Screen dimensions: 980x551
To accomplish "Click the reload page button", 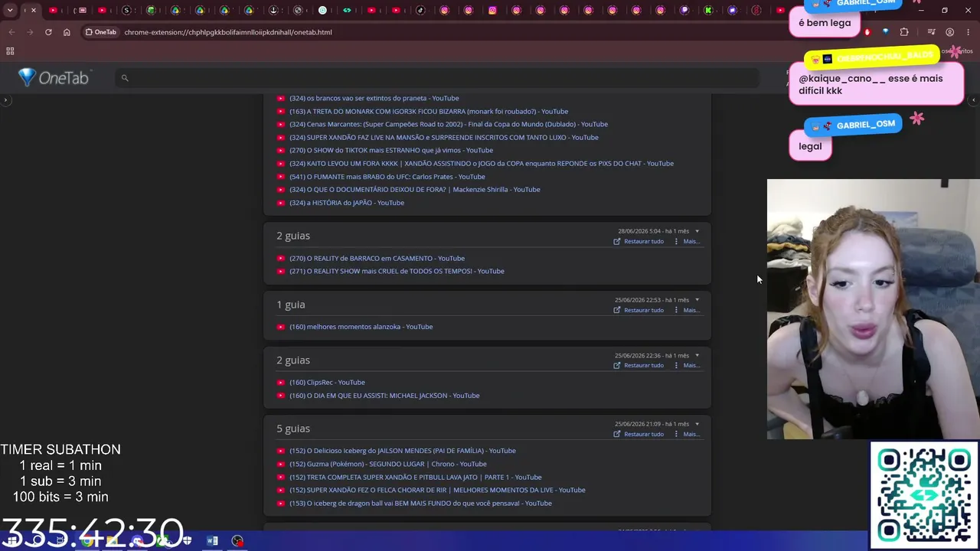I will pyautogui.click(x=48, y=32).
